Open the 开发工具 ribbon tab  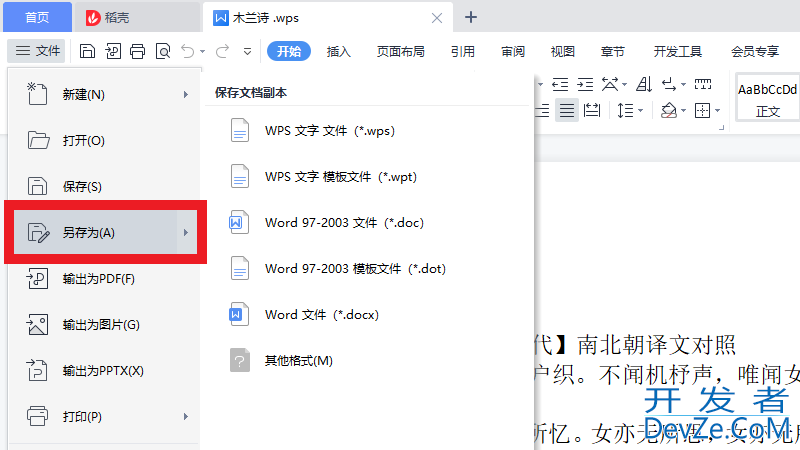[678, 52]
